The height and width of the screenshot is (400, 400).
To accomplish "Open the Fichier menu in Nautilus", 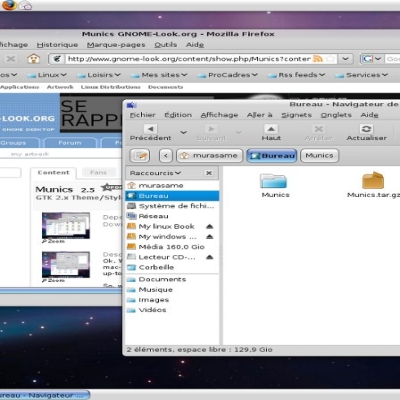I will tap(143, 115).
